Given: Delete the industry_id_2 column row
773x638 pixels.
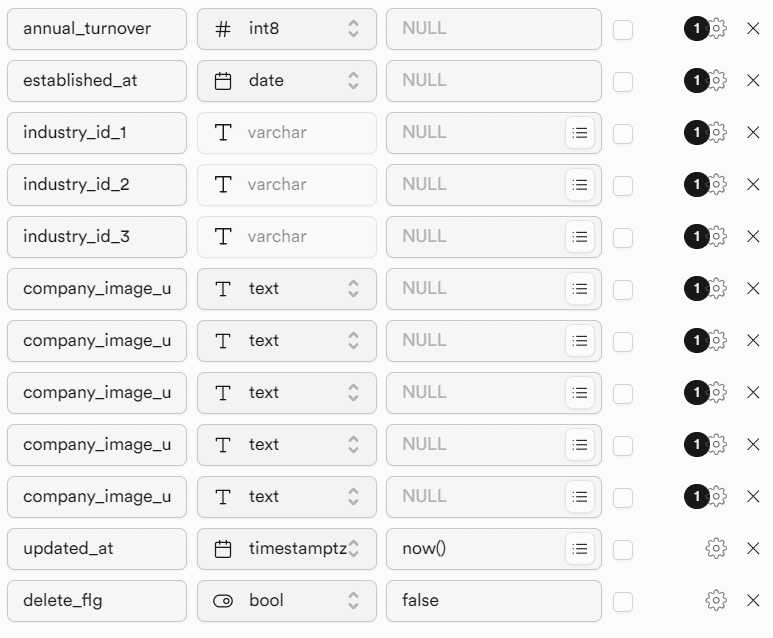Looking at the screenshot, I should click(x=753, y=184).
